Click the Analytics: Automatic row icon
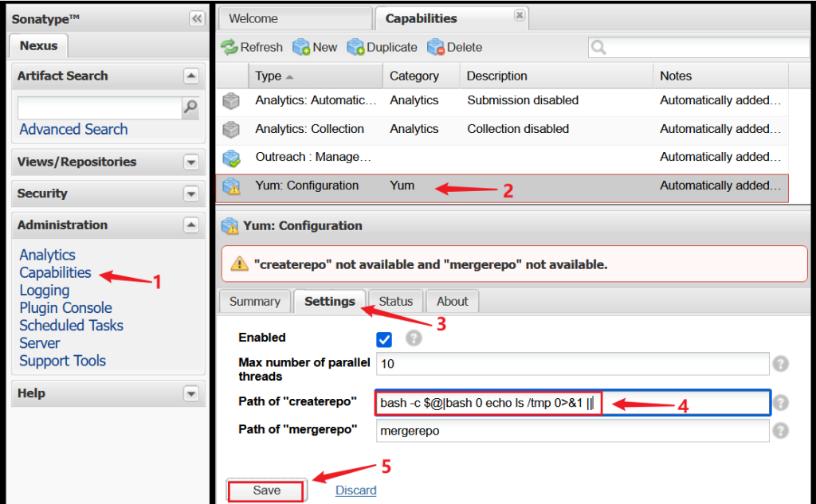The image size is (816, 504). (x=231, y=100)
